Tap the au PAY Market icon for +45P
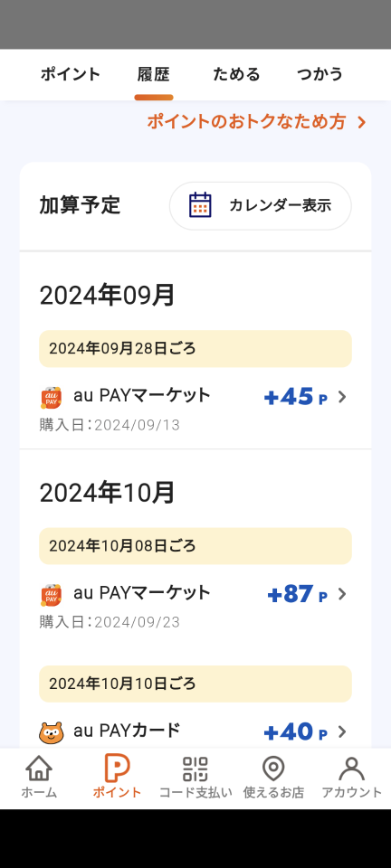Viewport: 391px width, 868px height. [x=51, y=397]
